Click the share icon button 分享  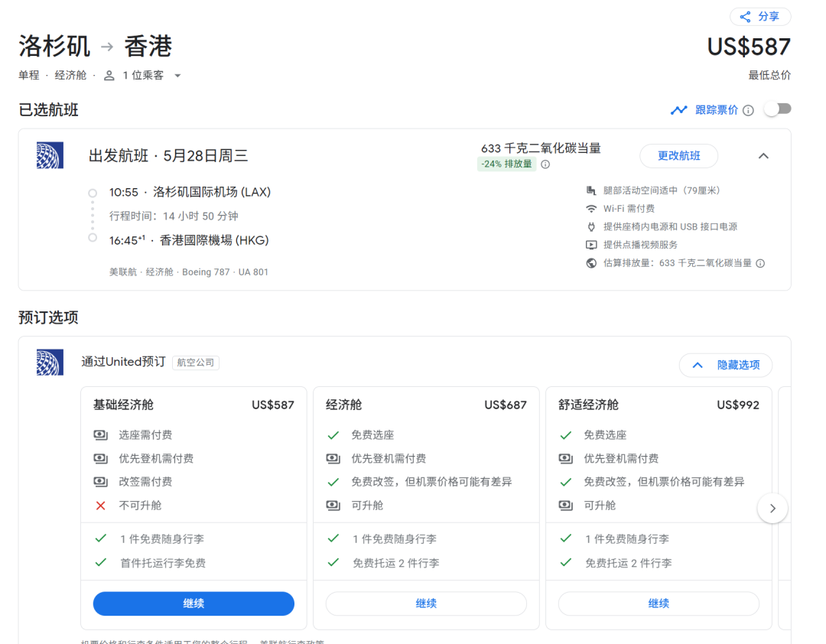[760, 17]
